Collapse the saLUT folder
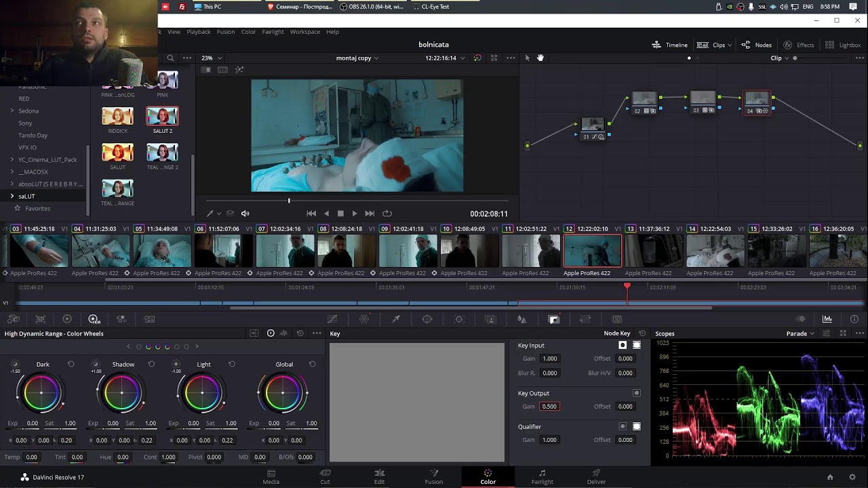 [12, 196]
